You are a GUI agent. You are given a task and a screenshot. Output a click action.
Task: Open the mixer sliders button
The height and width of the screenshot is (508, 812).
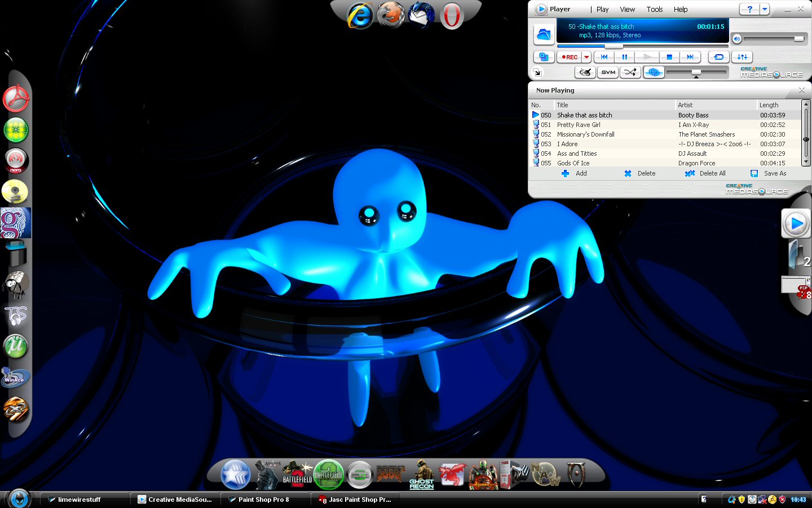click(742, 57)
